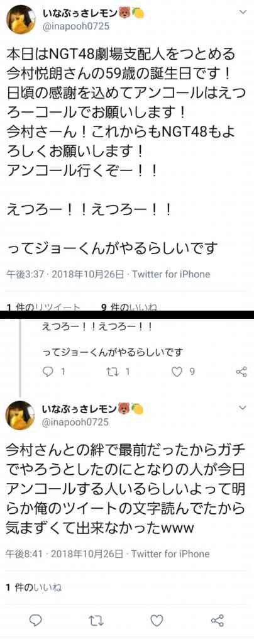Tap the retweet icon in the bottom action bar

point(97,620)
